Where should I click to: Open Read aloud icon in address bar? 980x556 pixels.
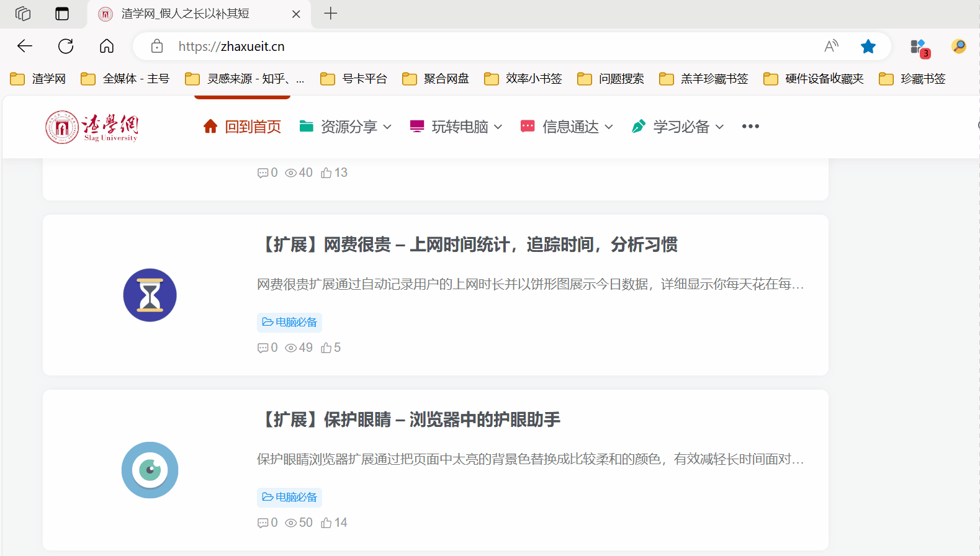click(x=831, y=46)
